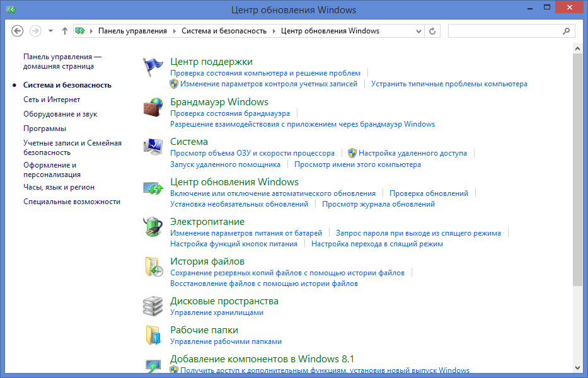Click the window icon in title bar
Screen dimensions: 588x378
[11, 9]
